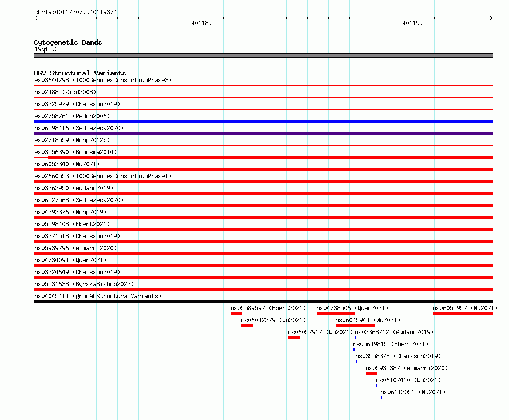Click the red esv3556390 (Boomsma2014) bar

(x=271, y=158)
